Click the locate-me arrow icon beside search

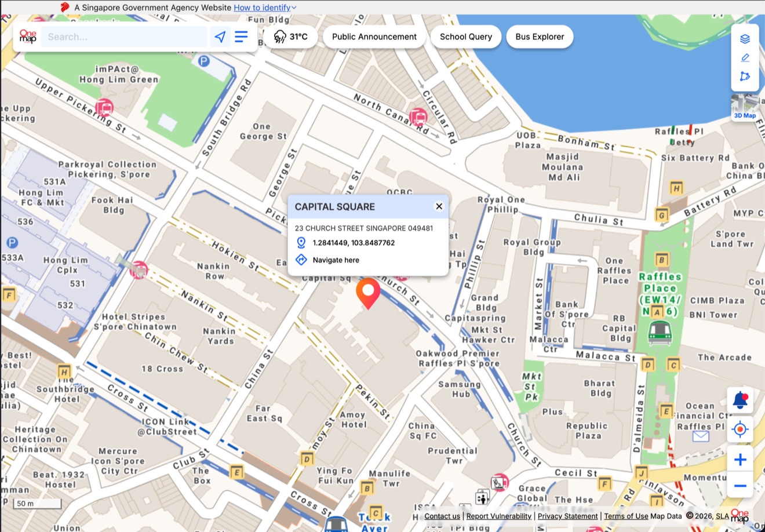(220, 37)
